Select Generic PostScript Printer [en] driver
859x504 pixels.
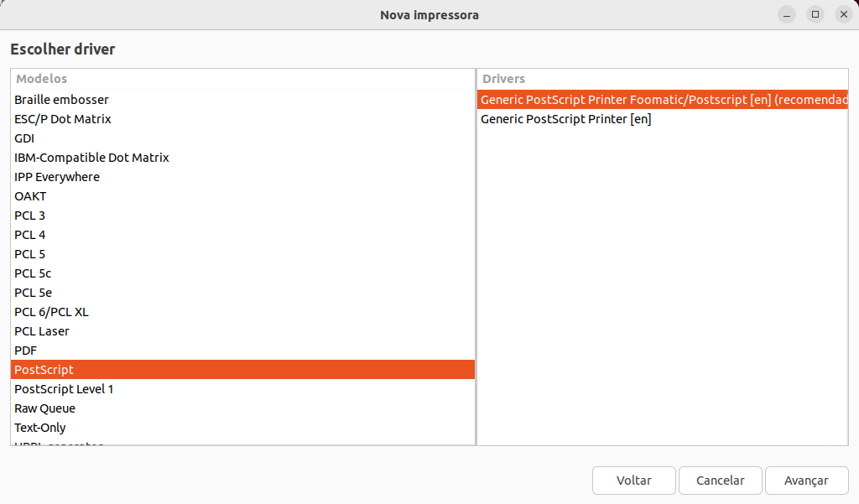point(565,119)
